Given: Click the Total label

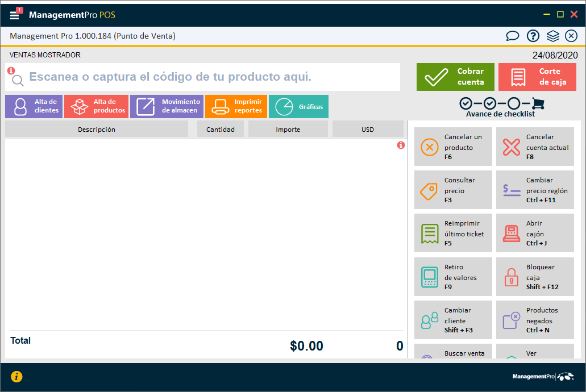Looking at the screenshot, I should coord(20,340).
